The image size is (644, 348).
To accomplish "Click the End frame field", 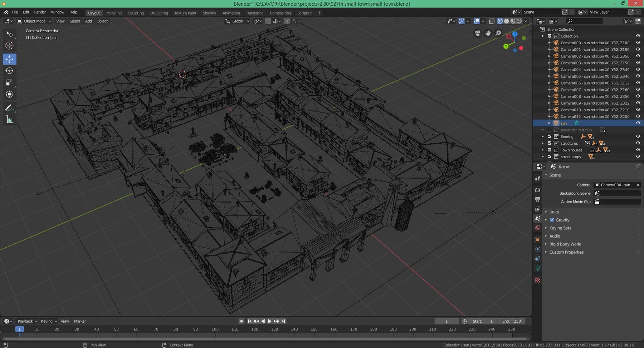I will [512, 321].
